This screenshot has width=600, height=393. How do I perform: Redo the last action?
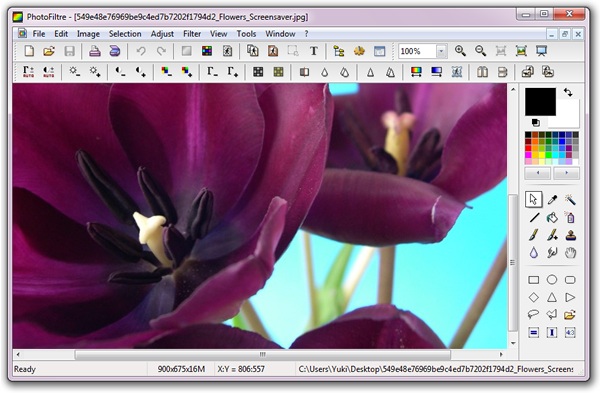(161, 51)
